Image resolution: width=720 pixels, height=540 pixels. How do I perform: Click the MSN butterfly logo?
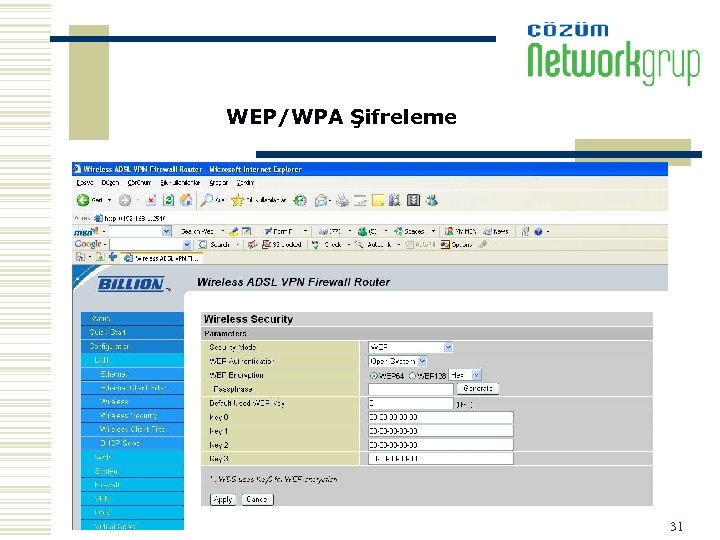point(86,231)
